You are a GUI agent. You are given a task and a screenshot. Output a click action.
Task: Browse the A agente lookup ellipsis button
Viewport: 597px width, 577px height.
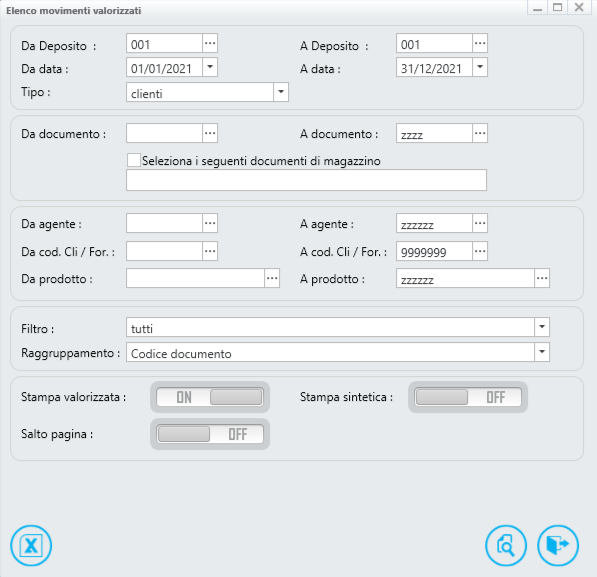click(x=480, y=223)
